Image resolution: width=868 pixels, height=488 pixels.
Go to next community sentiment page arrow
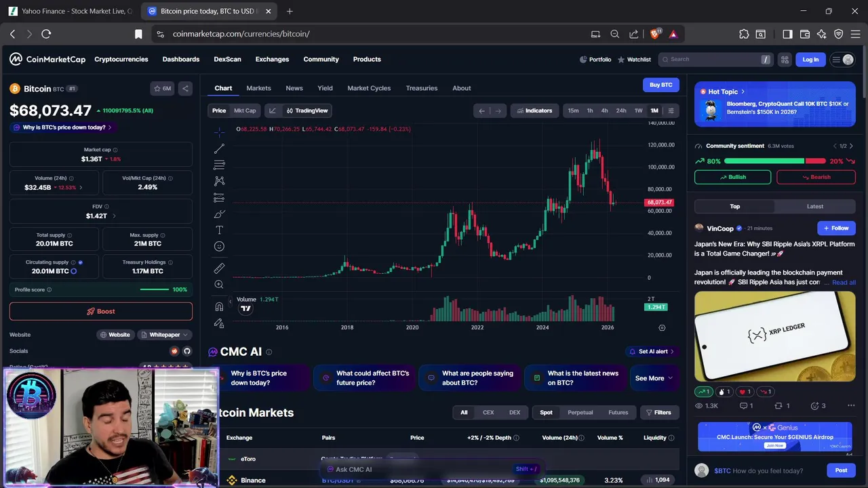pos(851,146)
